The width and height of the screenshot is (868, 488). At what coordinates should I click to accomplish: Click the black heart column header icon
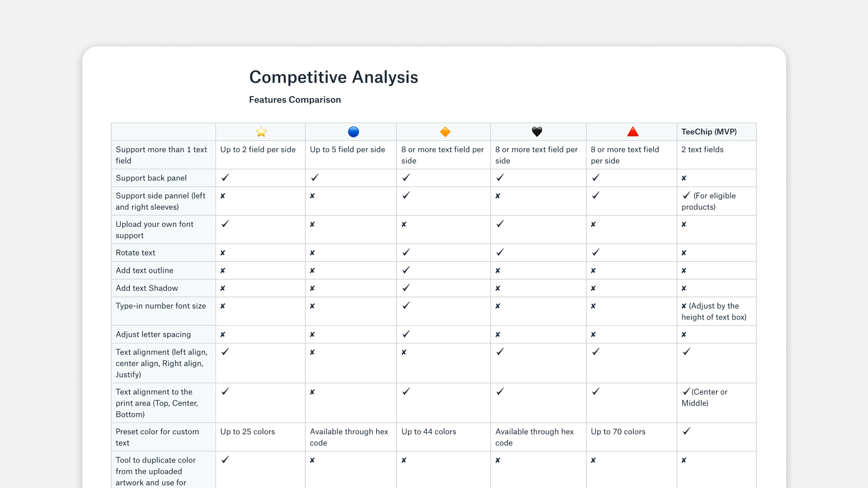(537, 132)
